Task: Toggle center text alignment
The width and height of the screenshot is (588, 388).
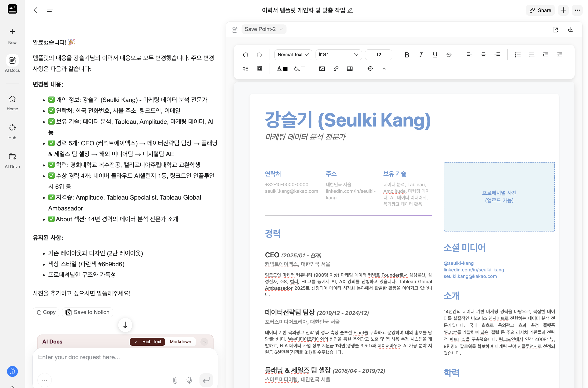Action: click(483, 55)
